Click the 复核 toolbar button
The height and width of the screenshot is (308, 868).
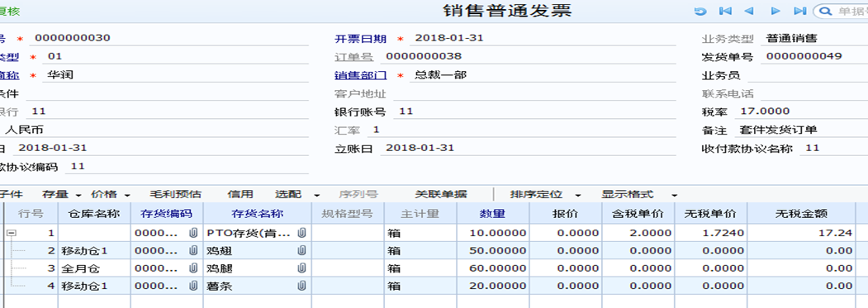(10, 11)
